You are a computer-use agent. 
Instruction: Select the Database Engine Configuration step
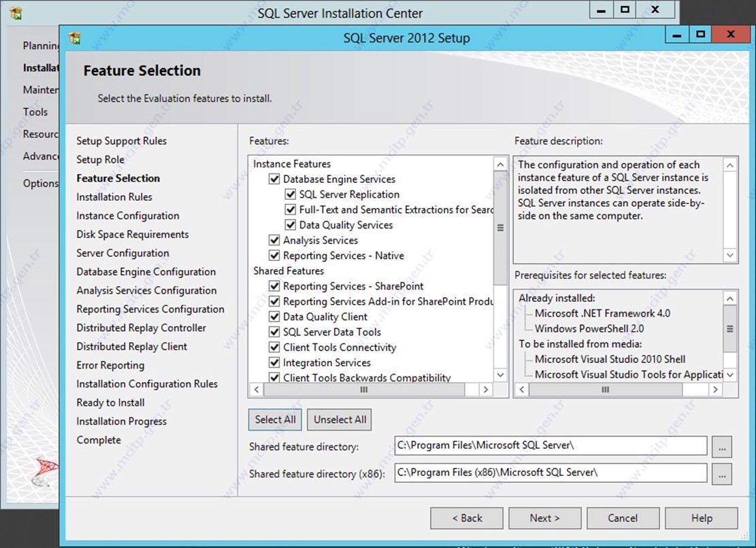pos(146,272)
